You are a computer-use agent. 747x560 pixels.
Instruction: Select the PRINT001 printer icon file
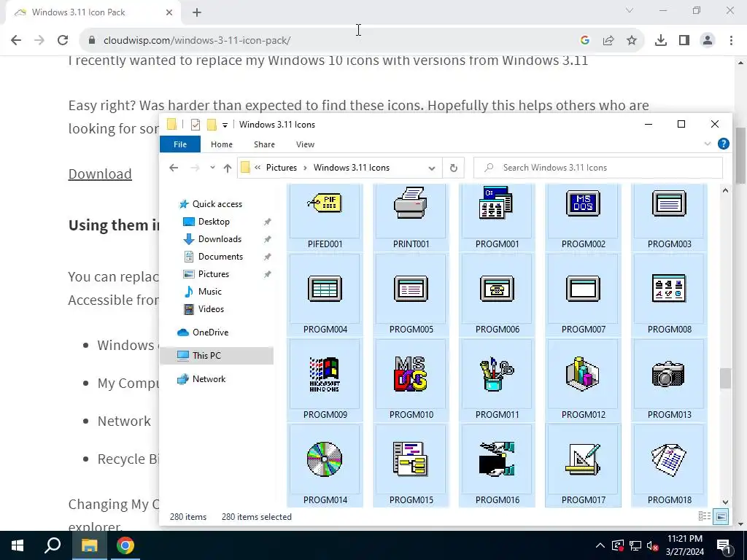click(x=411, y=217)
